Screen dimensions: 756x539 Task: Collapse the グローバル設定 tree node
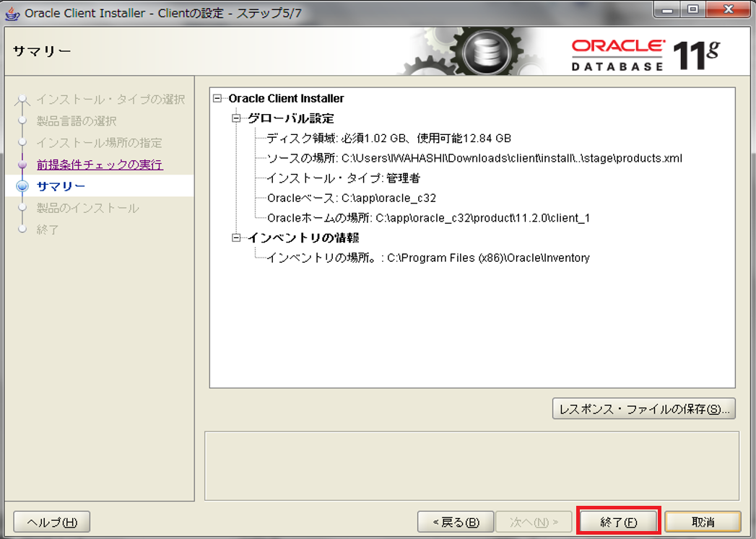point(236,118)
